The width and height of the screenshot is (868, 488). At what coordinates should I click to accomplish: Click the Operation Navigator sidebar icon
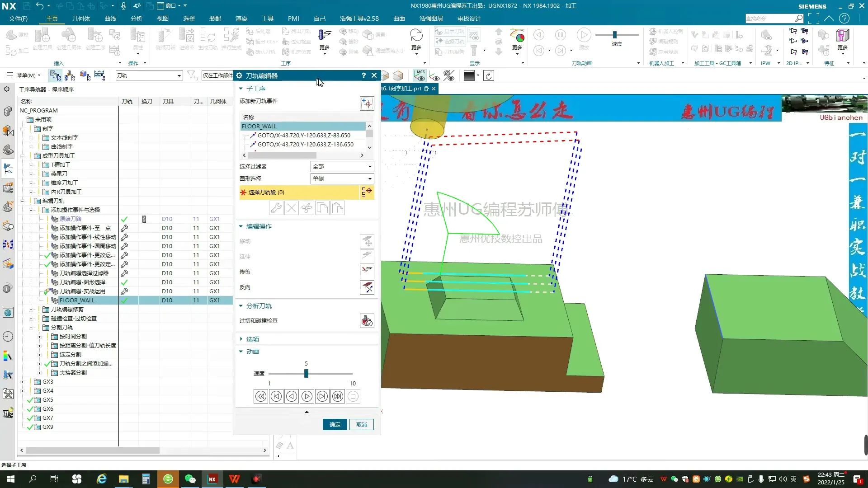(x=8, y=169)
